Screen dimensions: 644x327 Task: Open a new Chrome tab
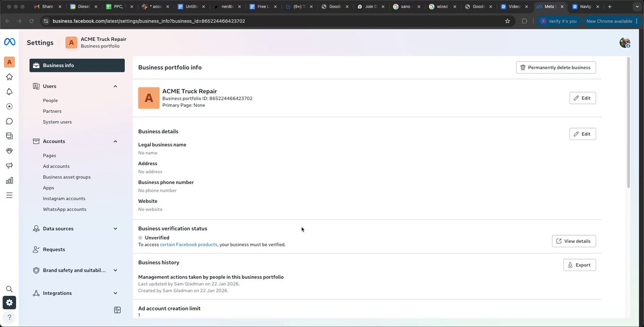pos(610,7)
